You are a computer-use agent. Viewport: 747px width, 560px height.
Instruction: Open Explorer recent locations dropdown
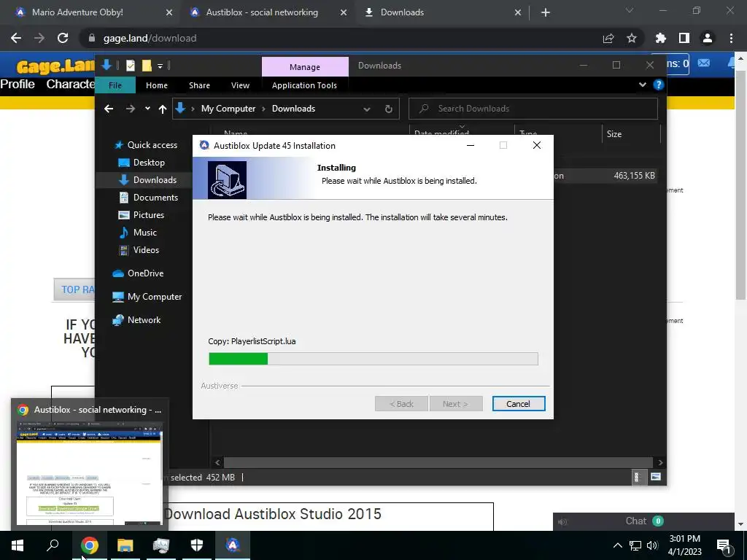coord(147,109)
